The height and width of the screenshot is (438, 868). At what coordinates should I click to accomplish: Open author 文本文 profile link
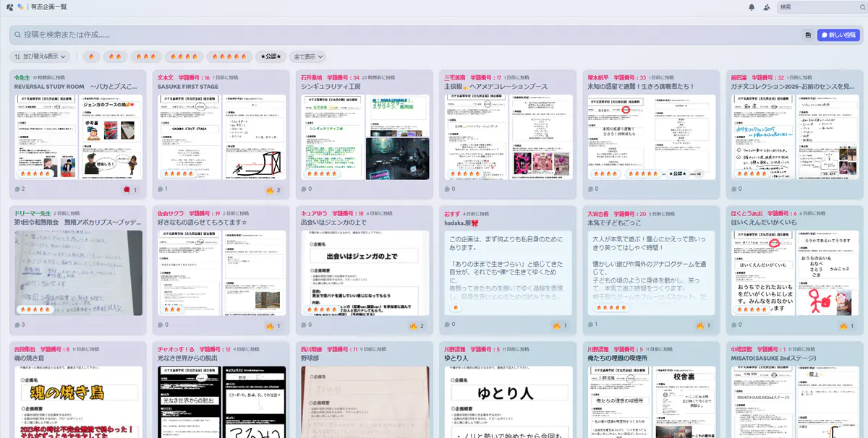coord(165,77)
